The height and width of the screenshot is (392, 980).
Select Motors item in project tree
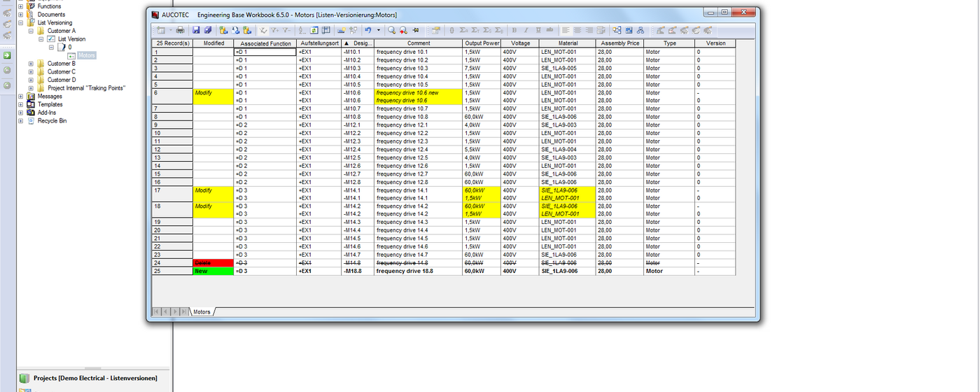point(87,55)
